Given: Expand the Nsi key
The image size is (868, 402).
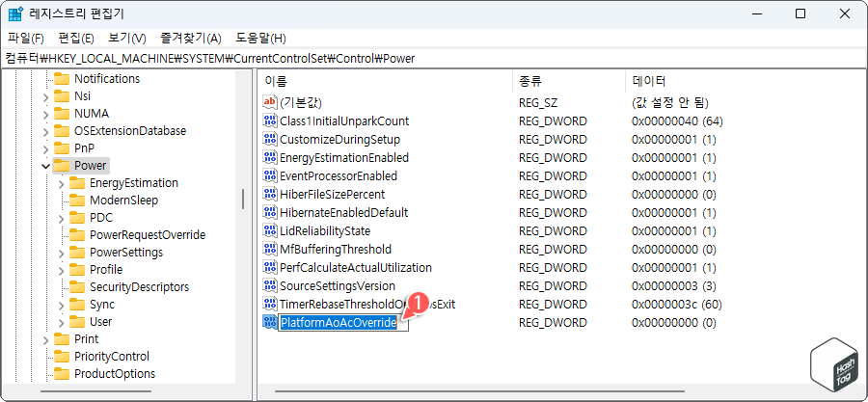Looking at the screenshot, I should tap(46, 96).
